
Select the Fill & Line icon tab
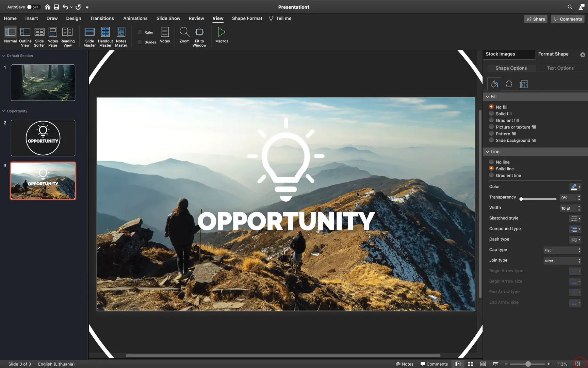coord(494,84)
